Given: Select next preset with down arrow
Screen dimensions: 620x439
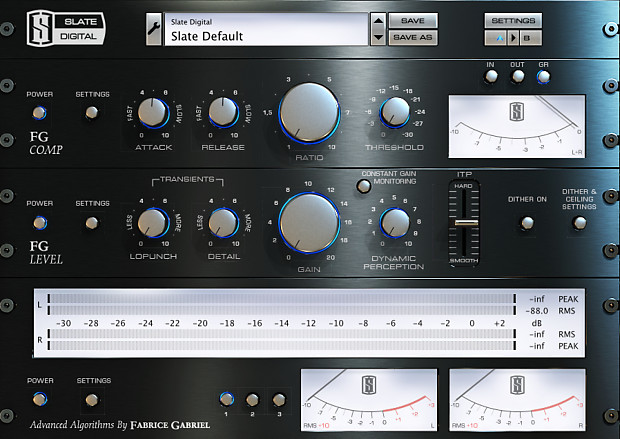Looking at the screenshot, I should 378,38.
